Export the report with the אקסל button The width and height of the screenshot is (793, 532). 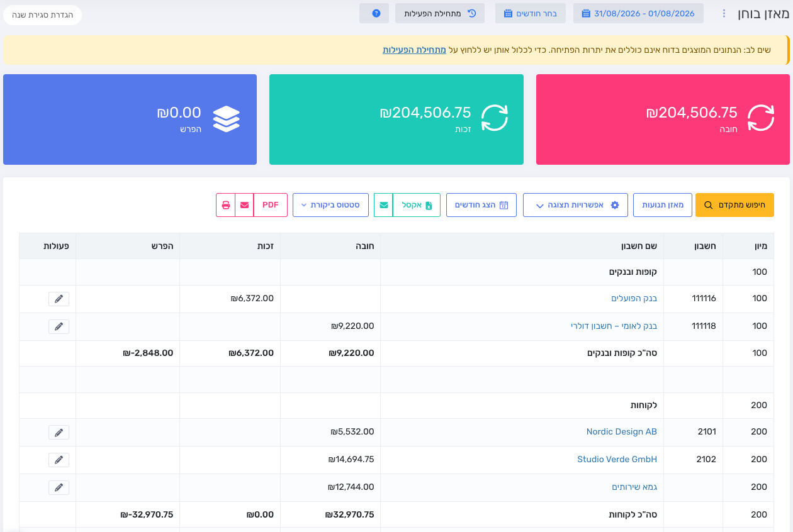coord(417,205)
